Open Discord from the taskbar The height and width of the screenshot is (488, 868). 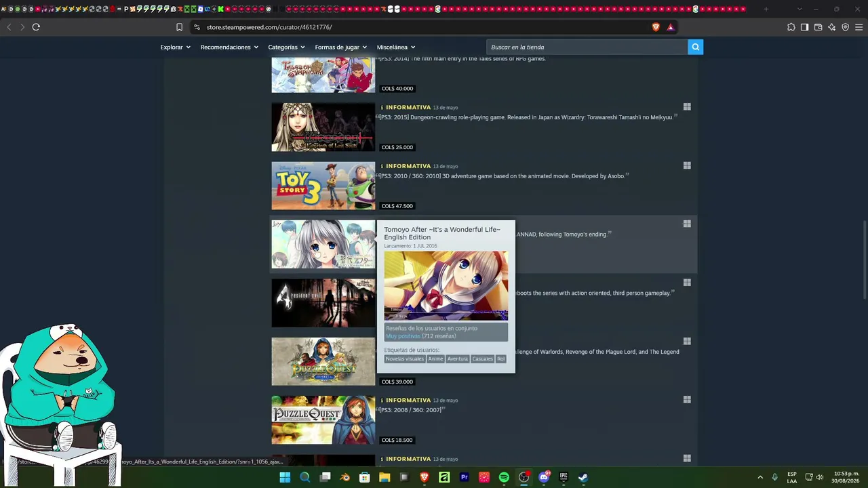coord(544,477)
